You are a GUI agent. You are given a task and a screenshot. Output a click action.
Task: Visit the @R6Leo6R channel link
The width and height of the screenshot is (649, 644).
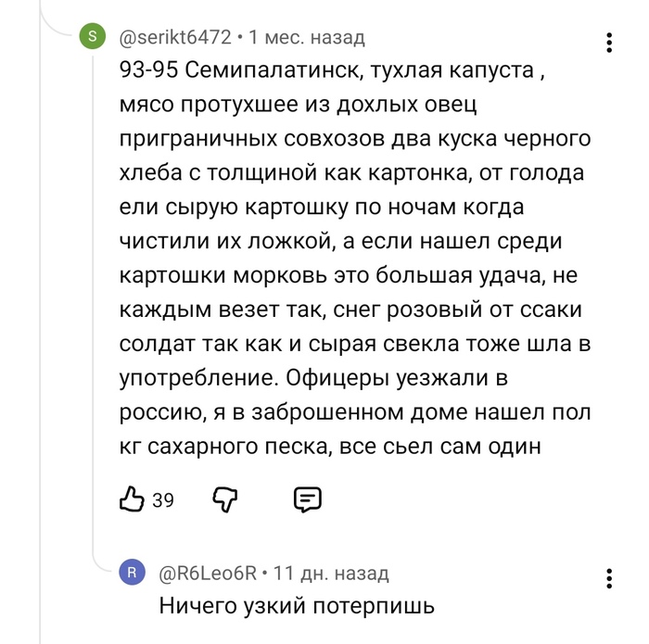(x=207, y=574)
